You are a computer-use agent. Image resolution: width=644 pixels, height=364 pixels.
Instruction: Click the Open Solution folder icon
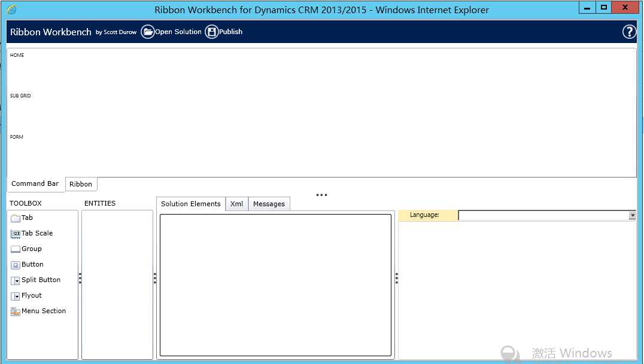pyautogui.click(x=148, y=32)
